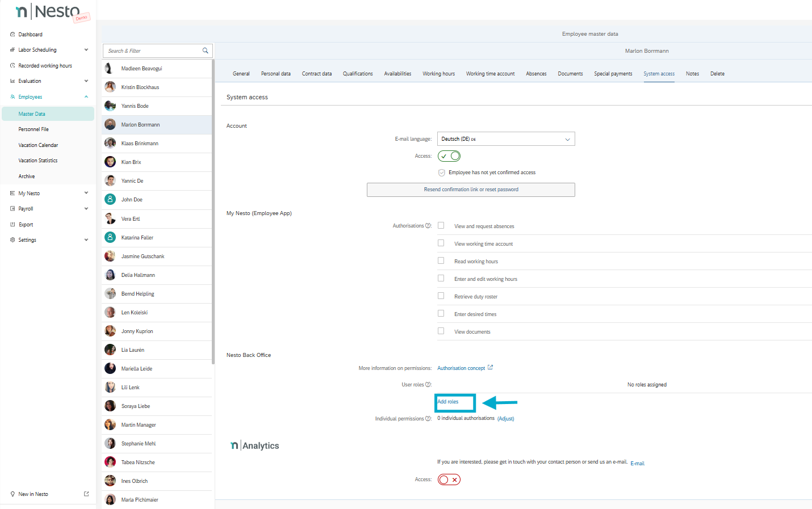Check the View and request absences box
Image resolution: width=812 pixels, height=509 pixels.
(x=441, y=226)
